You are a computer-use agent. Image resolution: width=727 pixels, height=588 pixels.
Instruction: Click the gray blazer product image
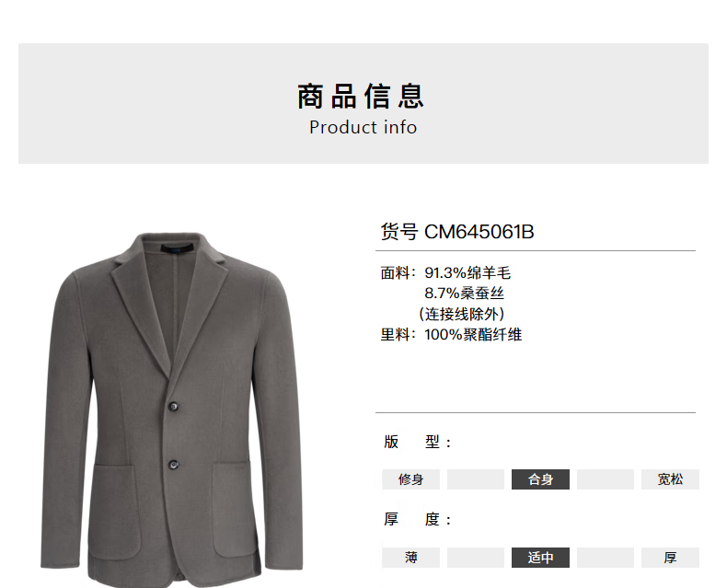(172, 408)
